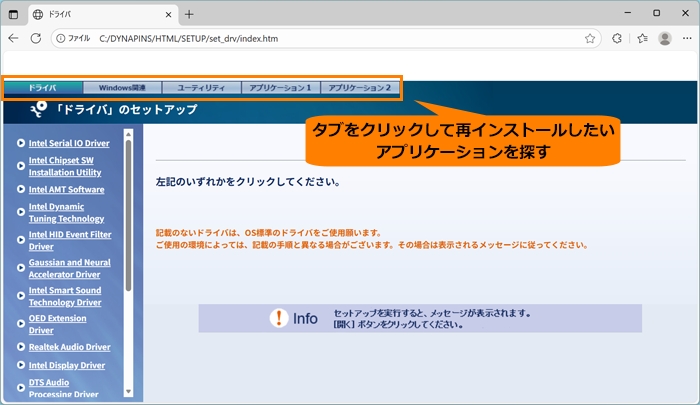Open the tab actions menu icon

pyautogui.click(x=13, y=14)
